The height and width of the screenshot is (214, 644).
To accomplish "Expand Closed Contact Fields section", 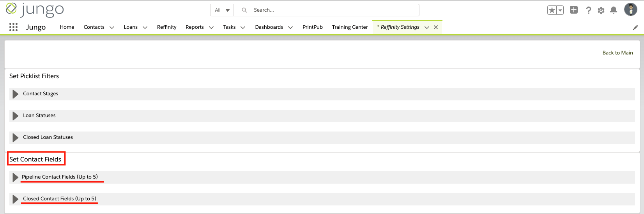I will point(16,199).
